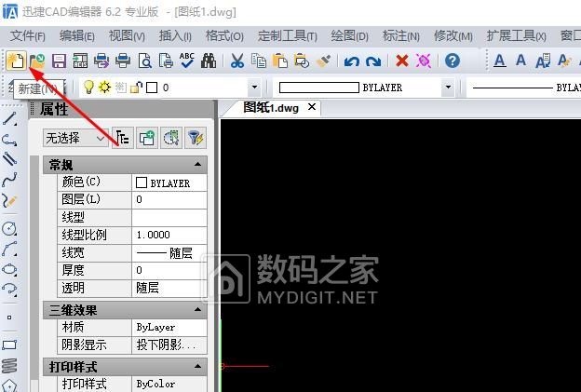The height and width of the screenshot is (392, 581).
Task: Open the 插入(I) menu
Action: [175, 36]
